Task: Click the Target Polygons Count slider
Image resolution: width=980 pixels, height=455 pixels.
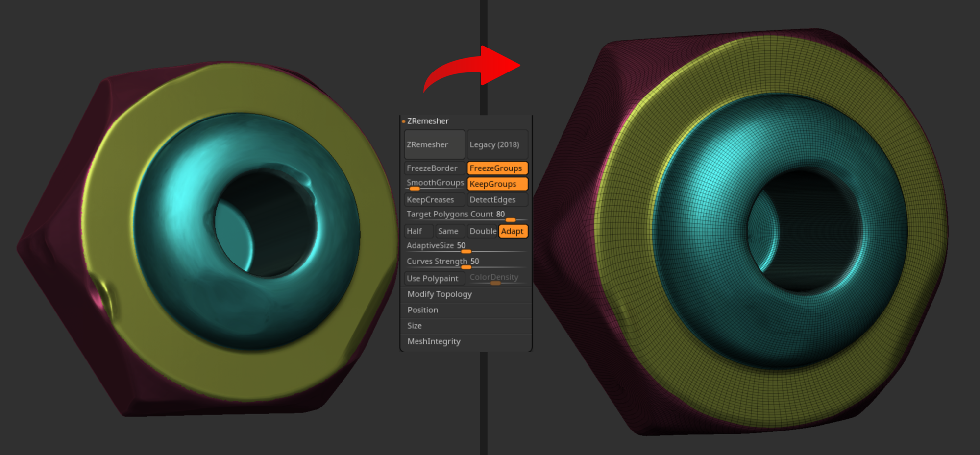Action: click(466, 215)
